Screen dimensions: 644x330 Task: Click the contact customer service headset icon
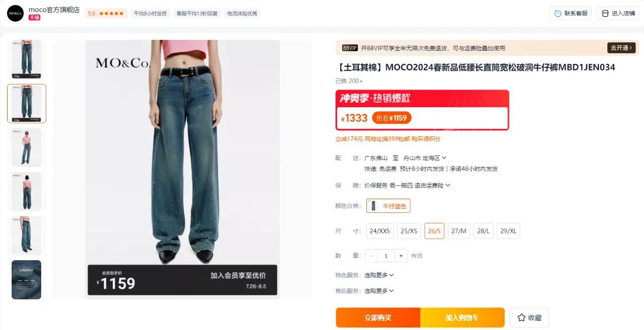(557, 14)
